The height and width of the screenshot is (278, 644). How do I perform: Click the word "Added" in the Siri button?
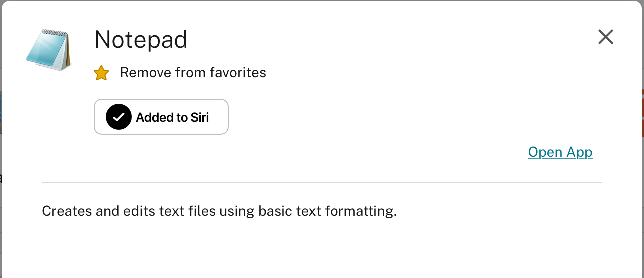[x=154, y=118]
